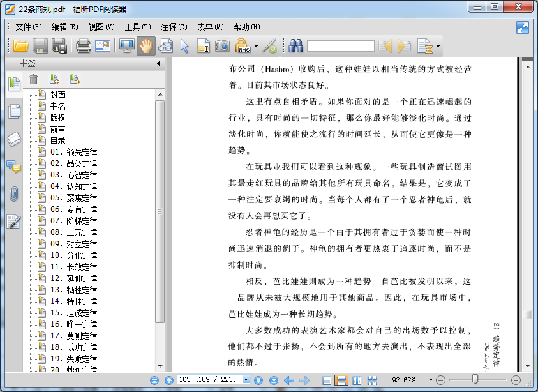The width and height of the screenshot is (538, 392).
Task: Jump to bookmark 09. 对立定律
Action: pos(74,244)
